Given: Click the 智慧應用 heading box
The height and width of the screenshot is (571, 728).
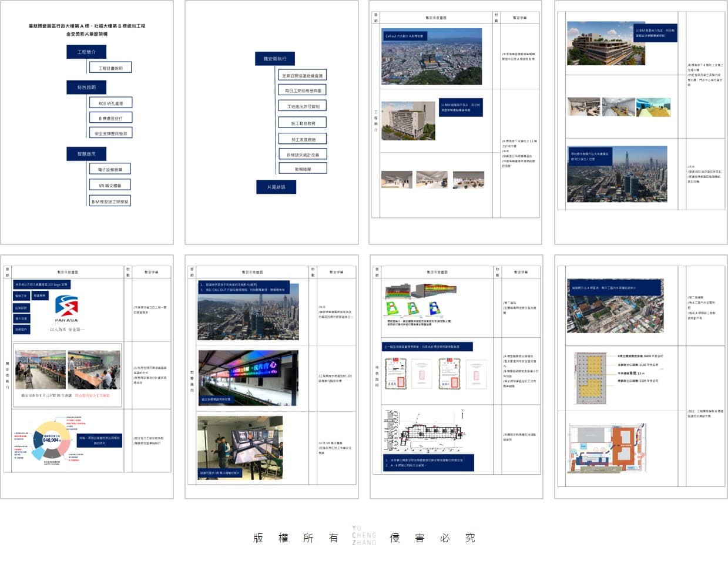Looking at the screenshot, I should point(86,154).
